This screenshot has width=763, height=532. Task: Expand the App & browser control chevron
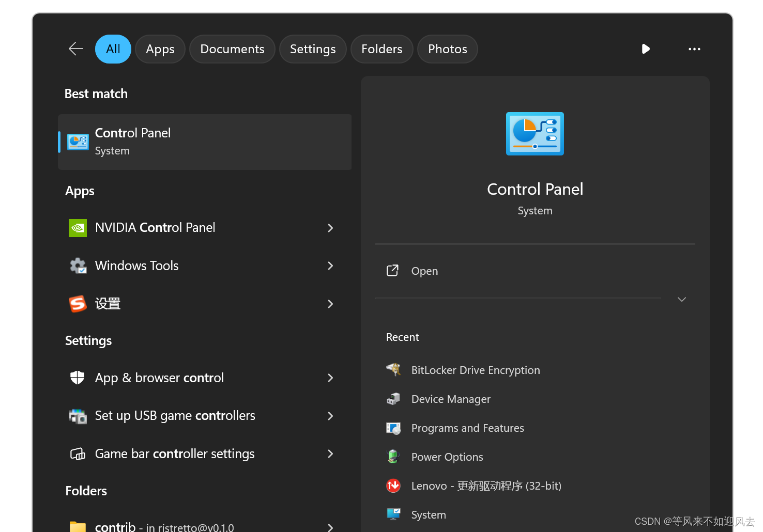(x=330, y=378)
